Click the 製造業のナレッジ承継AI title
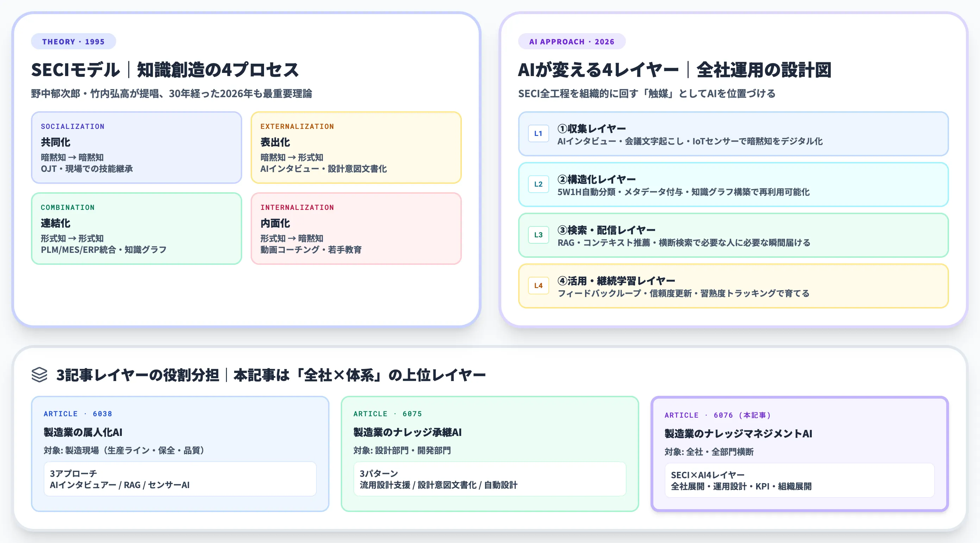The image size is (980, 543). pos(407,432)
